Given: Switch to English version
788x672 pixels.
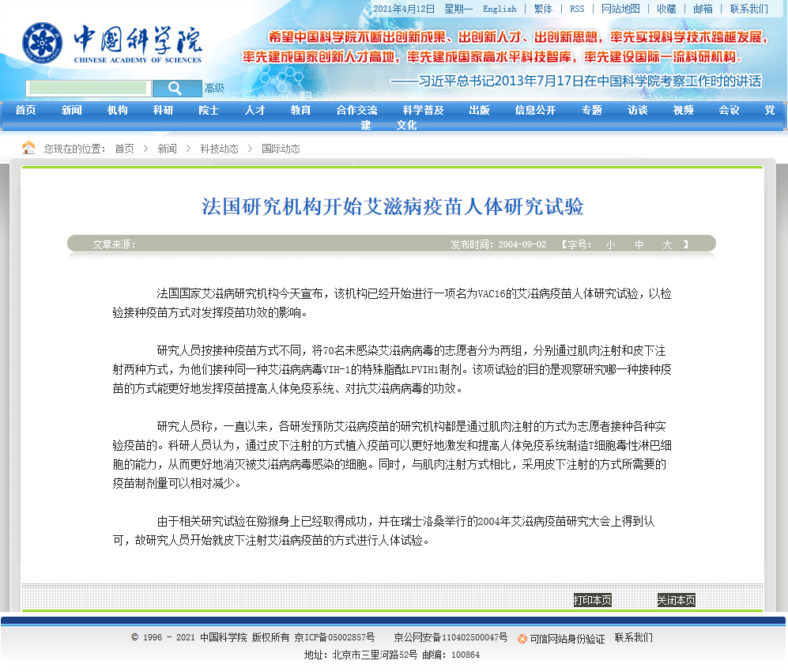Looking at the screenshot, I should tap(500, 9).
